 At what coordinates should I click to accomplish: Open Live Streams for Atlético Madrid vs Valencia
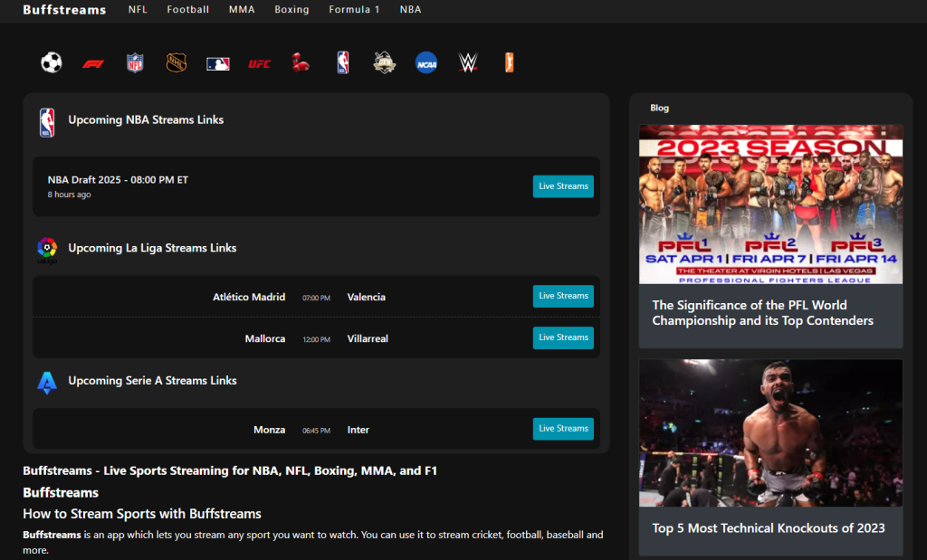click(563, 296)
